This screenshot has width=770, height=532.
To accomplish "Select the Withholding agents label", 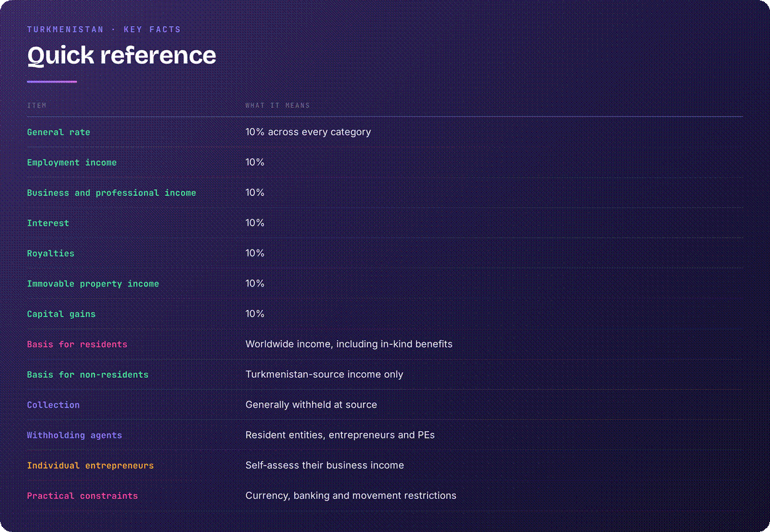I will point(75,435).
